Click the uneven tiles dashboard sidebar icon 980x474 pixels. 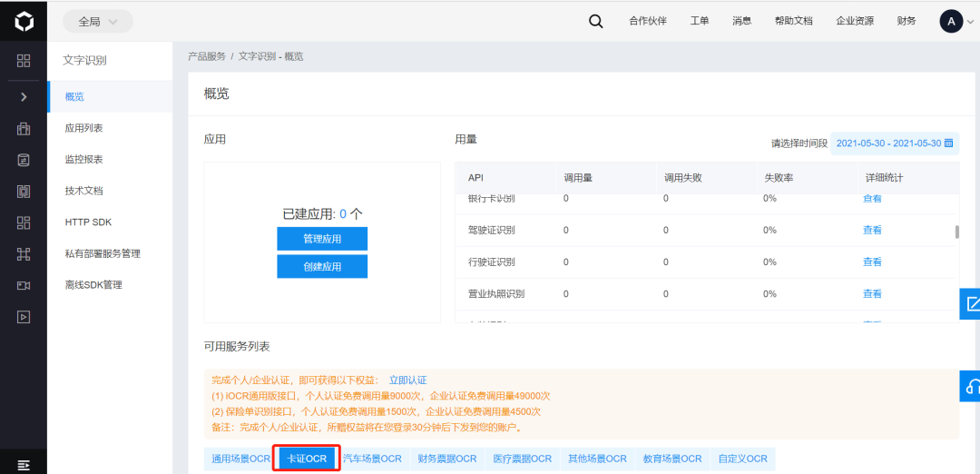point(23,222)
